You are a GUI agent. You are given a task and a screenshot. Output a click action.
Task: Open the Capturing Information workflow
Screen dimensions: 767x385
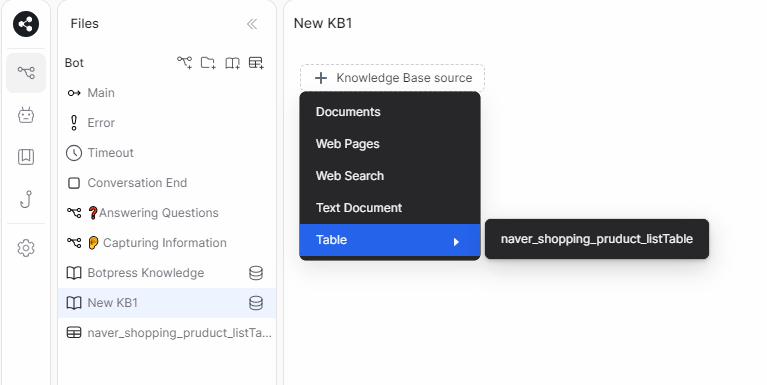[x=167, y=243]
